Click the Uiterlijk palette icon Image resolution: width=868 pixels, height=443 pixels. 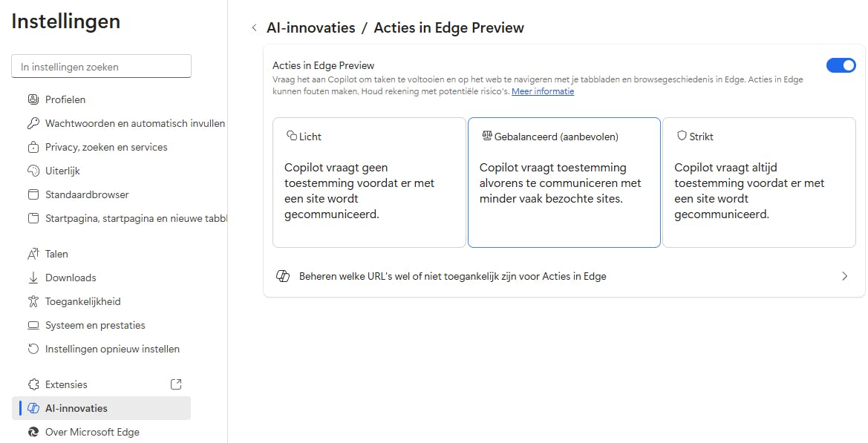tap(33, 171)
